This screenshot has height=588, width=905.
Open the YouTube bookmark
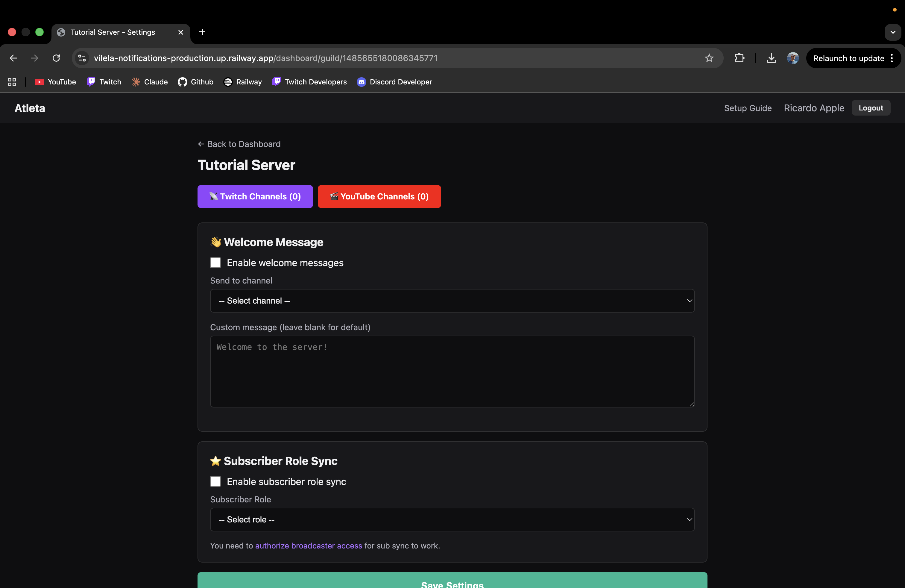click(55, 82)
